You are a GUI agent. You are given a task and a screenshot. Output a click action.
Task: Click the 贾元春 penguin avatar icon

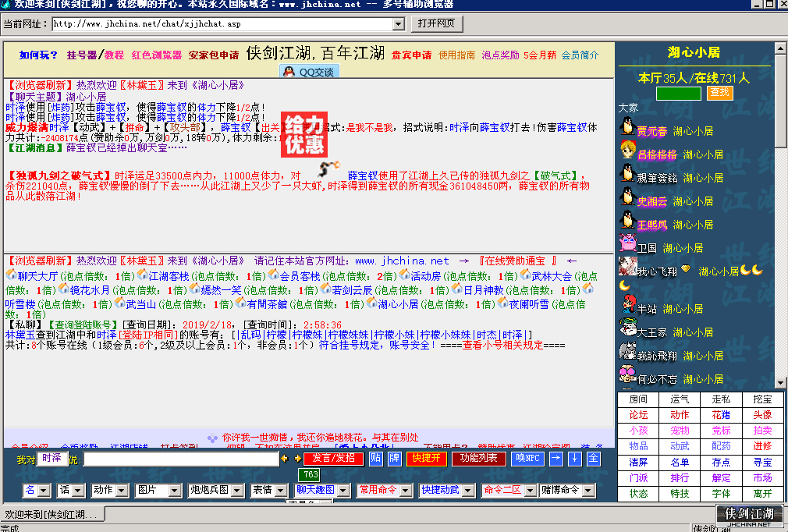pyautogui.click(x=626, y=126)
